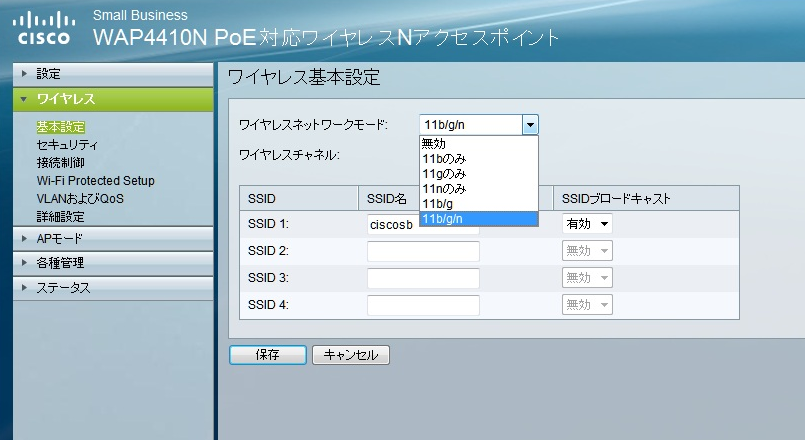Open 詳細設定 wireless page
This screenshot has height=440, width=805.
tap(61, 217)
